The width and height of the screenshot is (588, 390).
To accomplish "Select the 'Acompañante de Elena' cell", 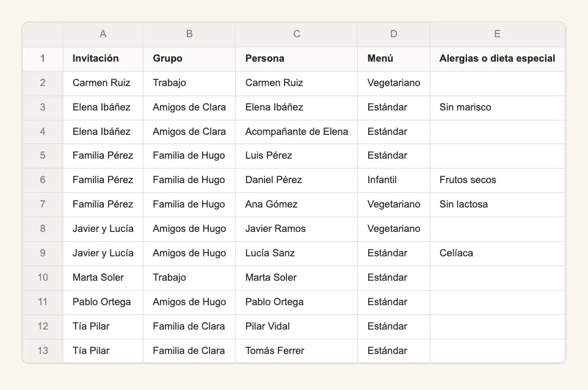I will (296, 132).
